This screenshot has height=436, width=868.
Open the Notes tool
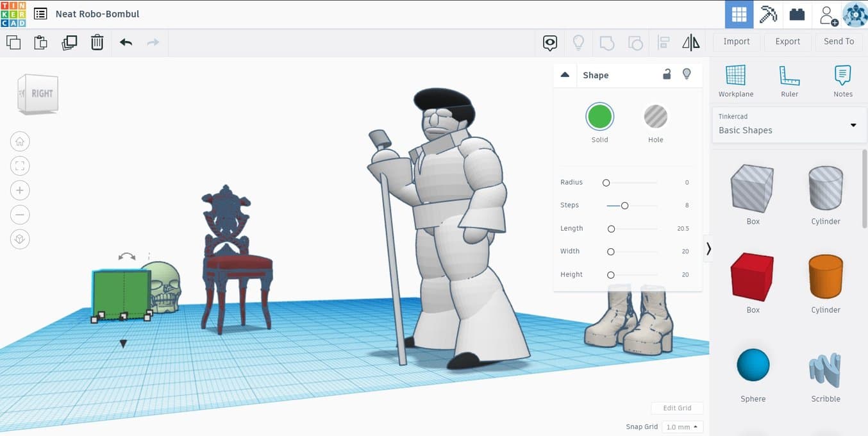click(x=842, y=81)
